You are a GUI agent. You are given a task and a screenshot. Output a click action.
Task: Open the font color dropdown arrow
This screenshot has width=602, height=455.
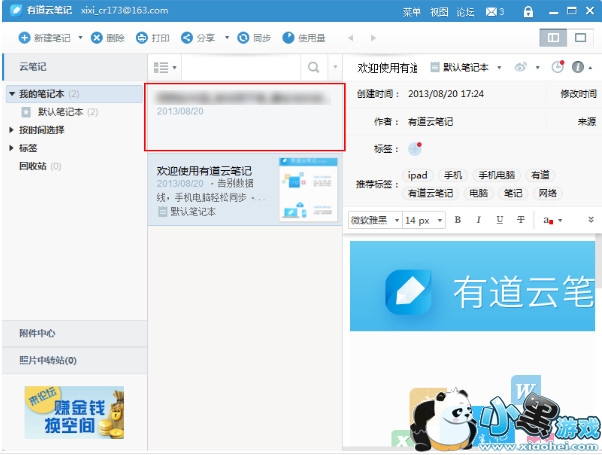tap(560, 220)
